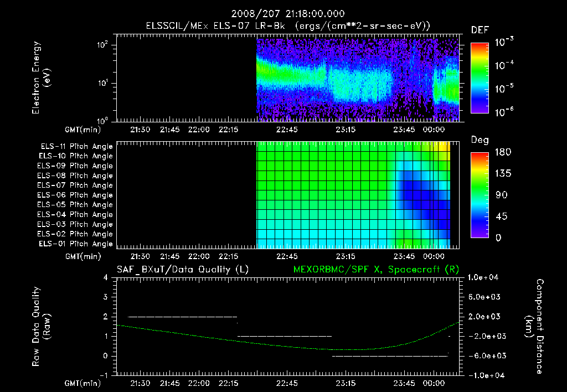Click the white data quality segment at level 0
Image resolution: width=567 pixels, height=392 pixels.
pos(390,356)
